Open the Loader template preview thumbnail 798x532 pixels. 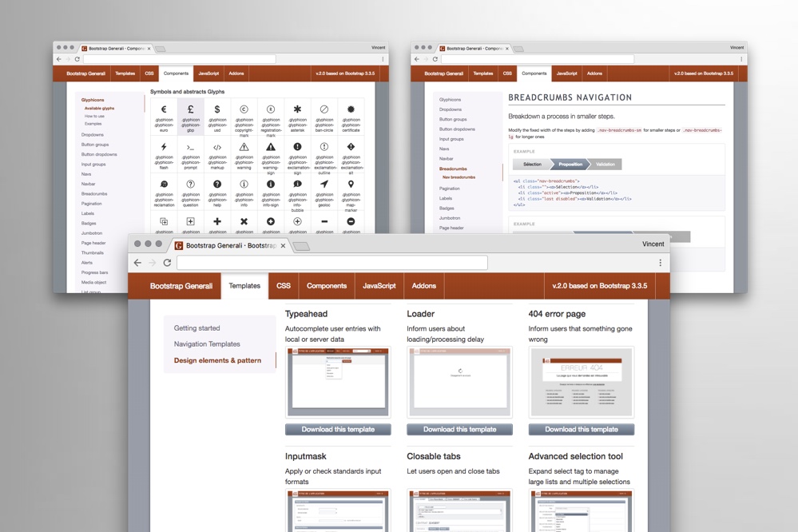[x=459, y=382]
